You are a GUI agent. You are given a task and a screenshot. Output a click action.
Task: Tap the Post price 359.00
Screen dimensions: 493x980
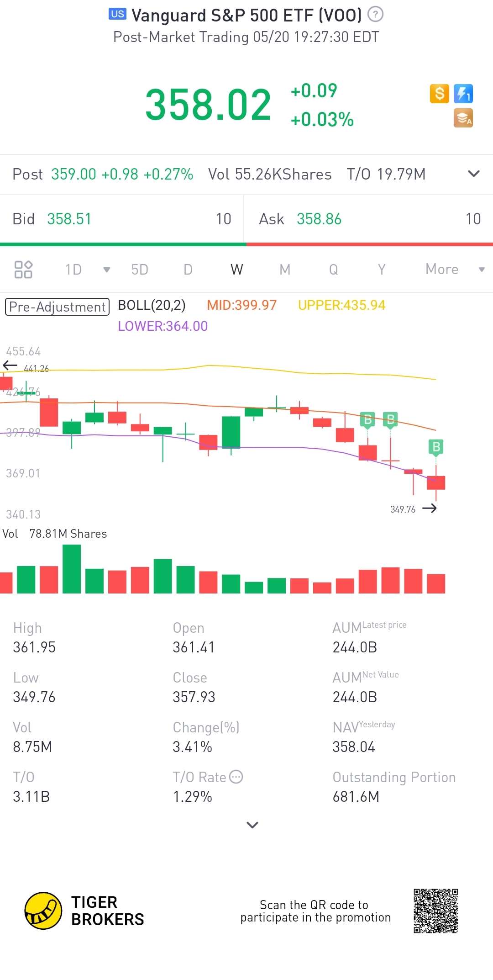click(74, 174)
